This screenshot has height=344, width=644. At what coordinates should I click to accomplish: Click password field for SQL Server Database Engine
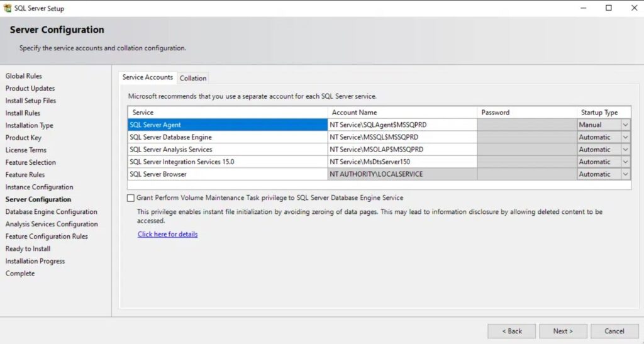click(527, 137)
